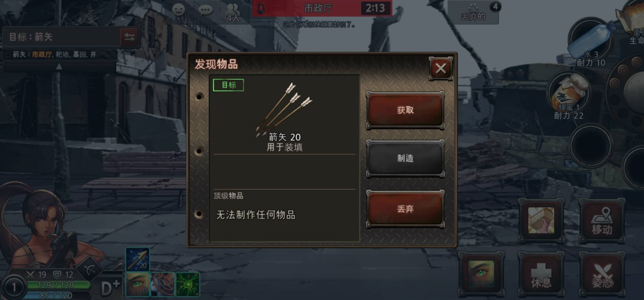
Task: Click the emoji face icon
Action: click(179, 10)
